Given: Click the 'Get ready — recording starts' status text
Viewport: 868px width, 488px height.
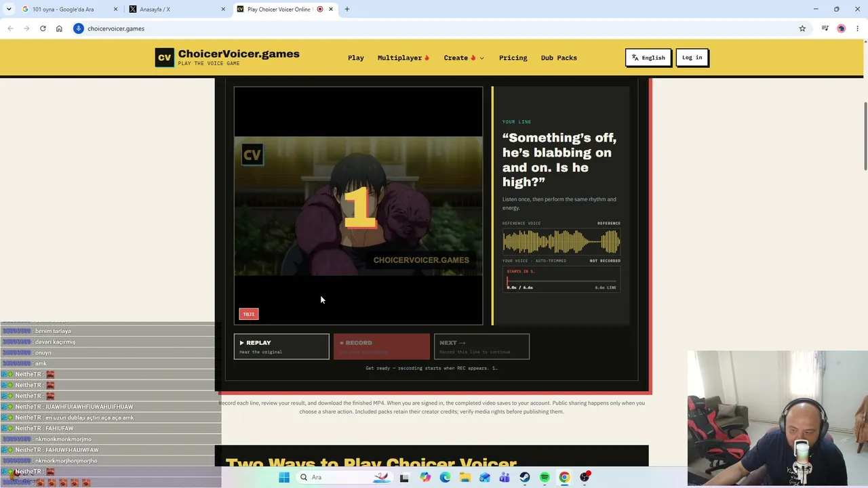Looking at the screenshot, I should point(431,368).
